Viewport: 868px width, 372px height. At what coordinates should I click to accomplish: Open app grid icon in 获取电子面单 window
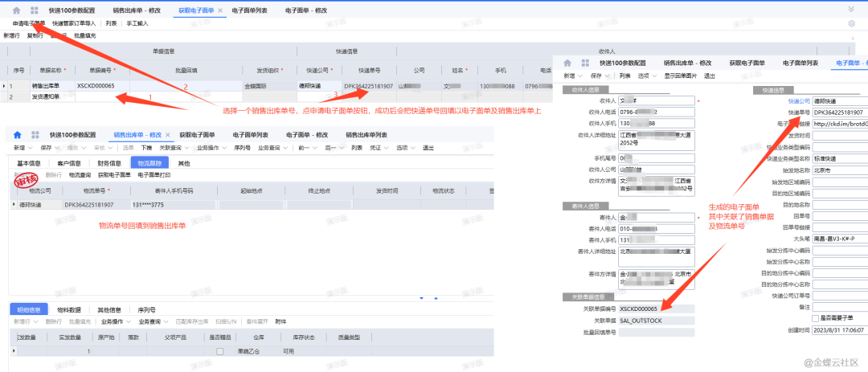(34, 11)
